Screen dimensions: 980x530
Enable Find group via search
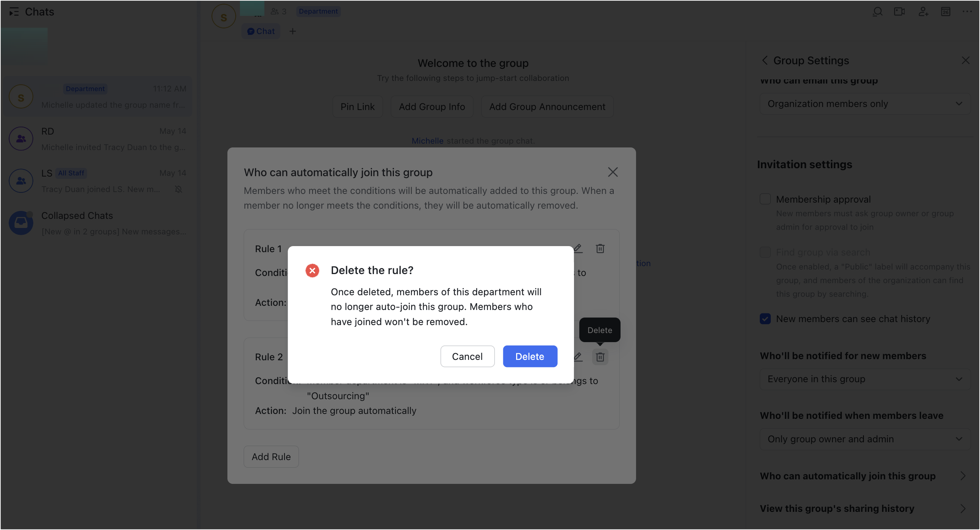coord(765,252)
